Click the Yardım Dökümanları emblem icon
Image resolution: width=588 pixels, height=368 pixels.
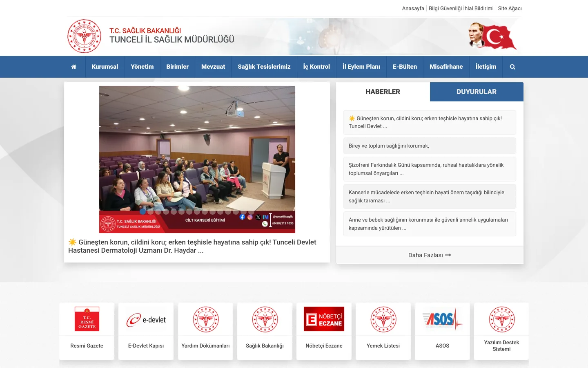click(x=206, y=319)
